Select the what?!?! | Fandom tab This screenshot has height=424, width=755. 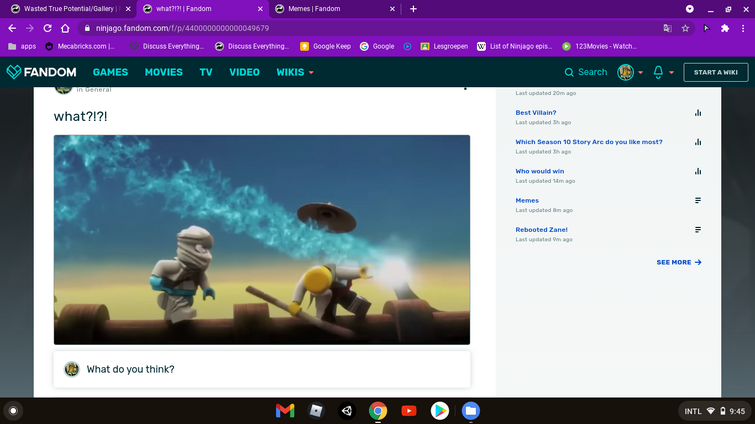point(202,9)
